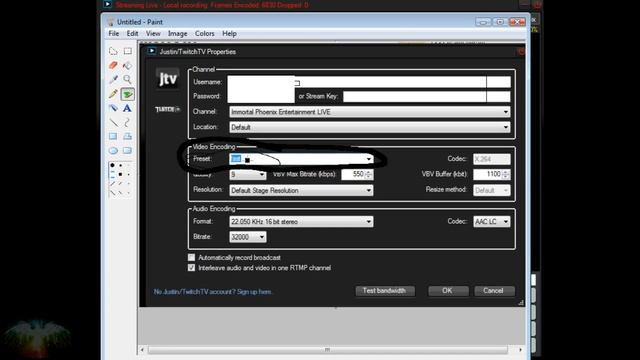Select the Free-Form Select tool in Paint
Viewport: 640px width, 360px height.
[x=113, y=51]
